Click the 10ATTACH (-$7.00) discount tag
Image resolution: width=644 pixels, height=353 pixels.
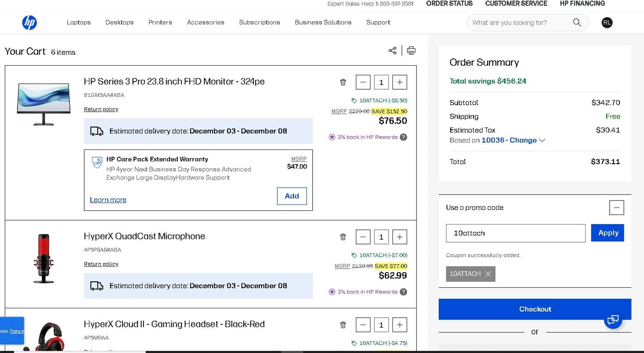pos(379,255)
